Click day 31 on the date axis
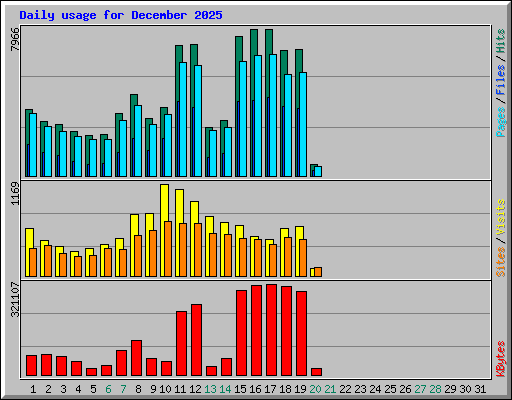 pos(480,389)
